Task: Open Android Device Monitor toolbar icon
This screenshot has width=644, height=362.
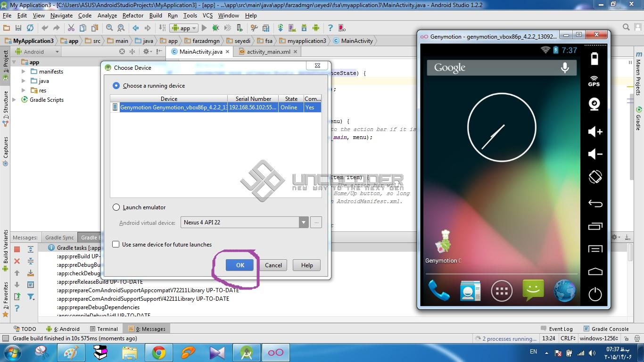Action: click(x=315, y=28)
